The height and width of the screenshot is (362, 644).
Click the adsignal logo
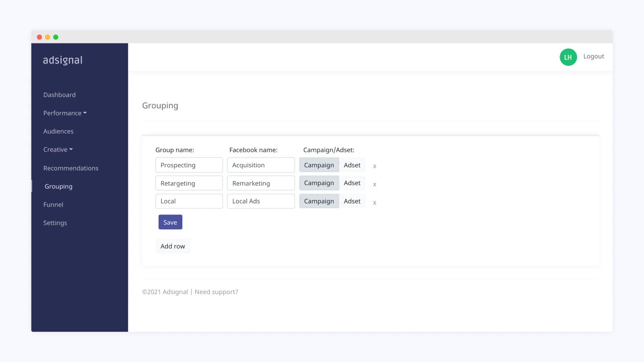[x=63, y=60]
